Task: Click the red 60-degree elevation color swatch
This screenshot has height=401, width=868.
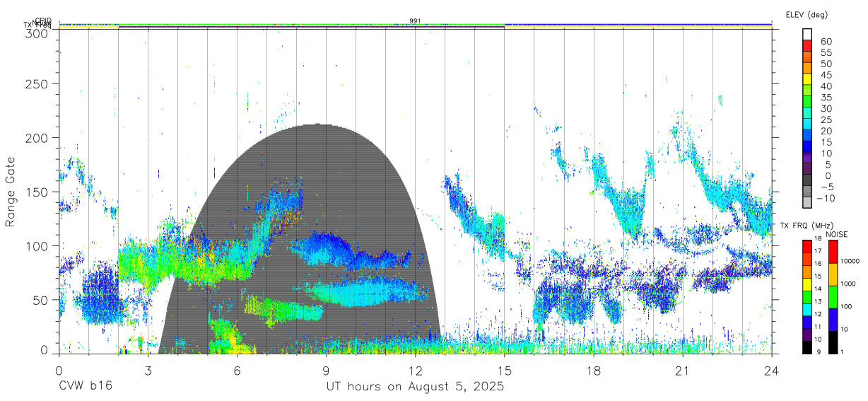Action: 807,45
